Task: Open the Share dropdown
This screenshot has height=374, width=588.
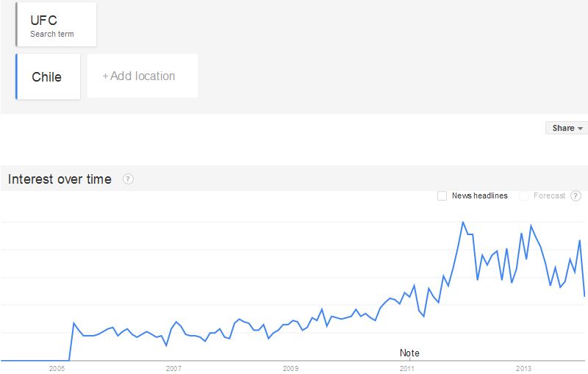Action: click(x=567, y=128)
